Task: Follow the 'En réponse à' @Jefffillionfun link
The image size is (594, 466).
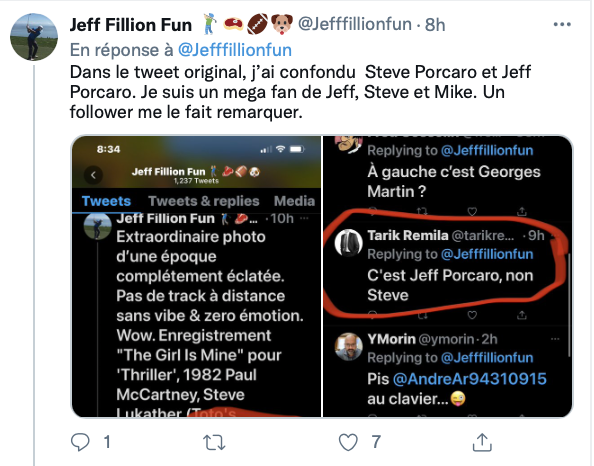Action: (x=235, y=50)
